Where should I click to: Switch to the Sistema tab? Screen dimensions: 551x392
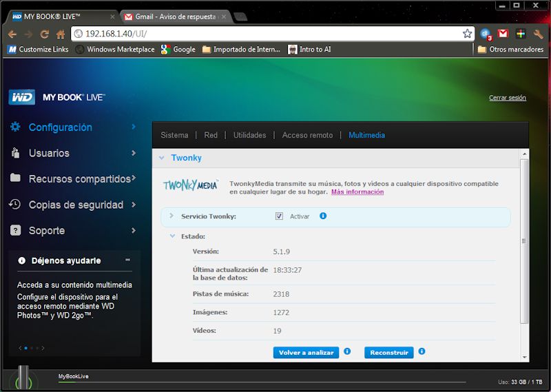pos(174,135)
